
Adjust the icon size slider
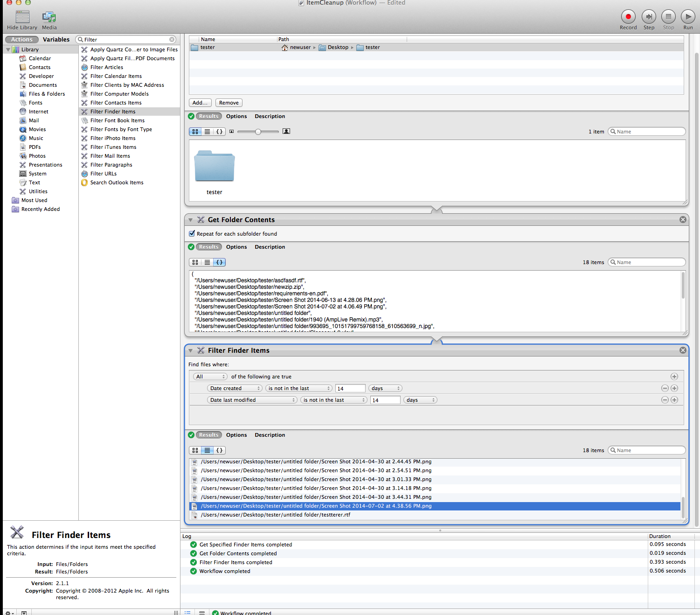pos(258,132)
